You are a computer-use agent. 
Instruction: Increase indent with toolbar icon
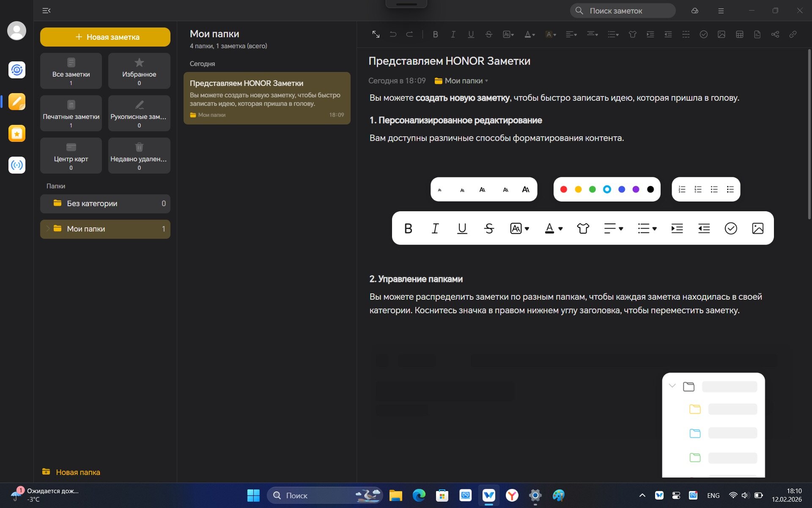pyautogui.click(x=650, y=34)
